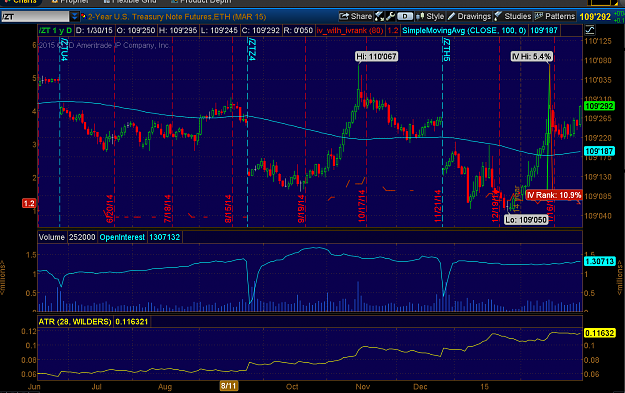Click the 8/11 highlighted date marker
The image size is (625, 393).
229,386
